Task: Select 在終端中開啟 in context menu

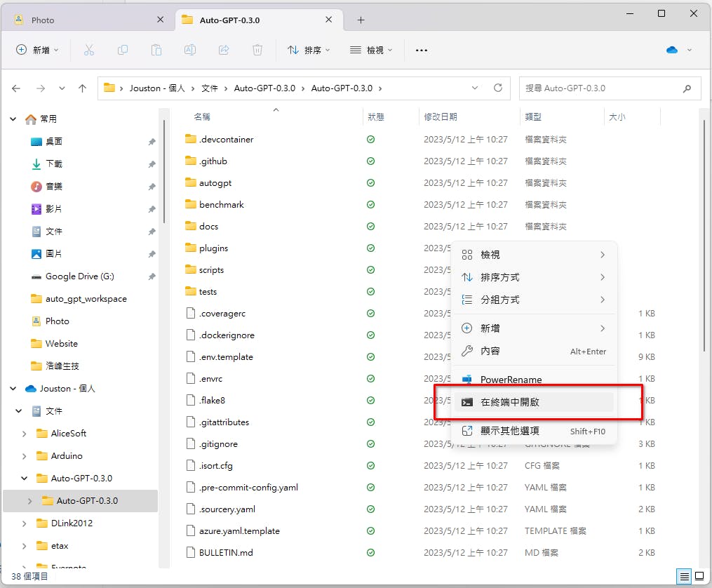Action: click(534, 402)
